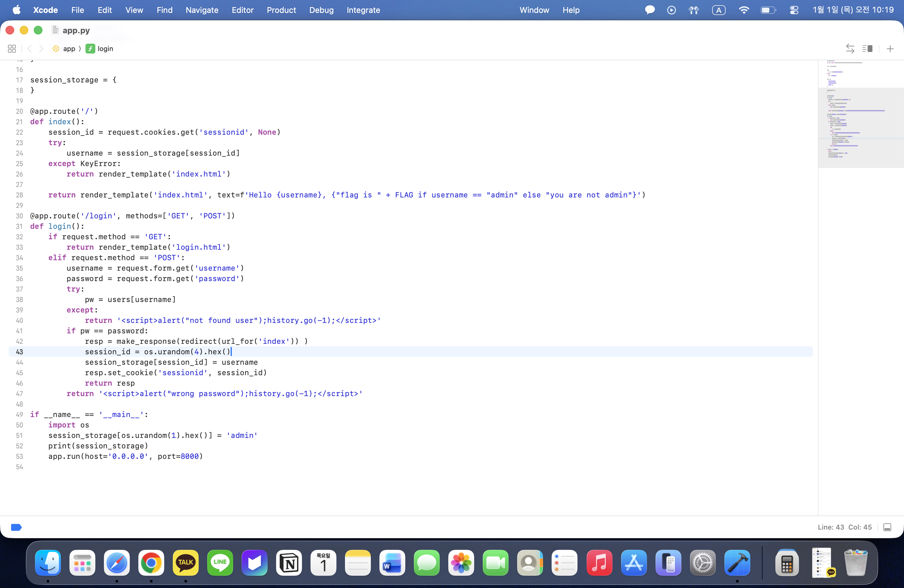Screen dimensions: 904x588
Task: Open Notion from the Dock
Action: click(x=289, y=562)
